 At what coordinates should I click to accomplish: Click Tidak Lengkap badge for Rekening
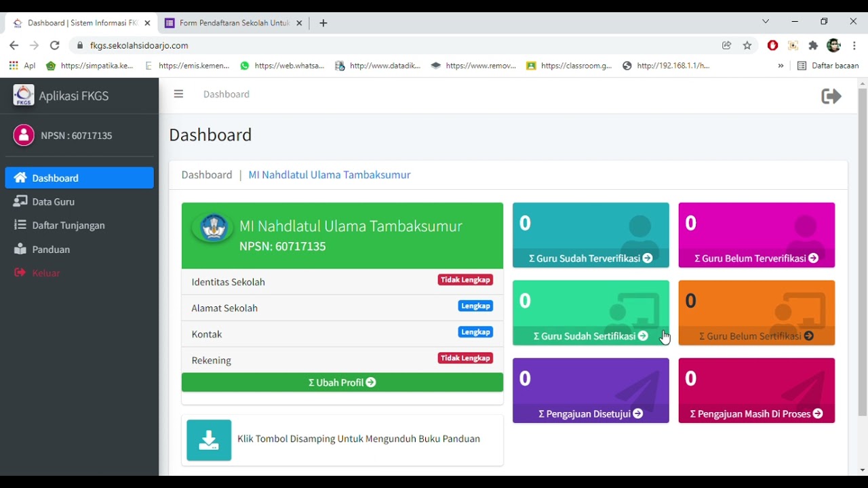[465, 358]
